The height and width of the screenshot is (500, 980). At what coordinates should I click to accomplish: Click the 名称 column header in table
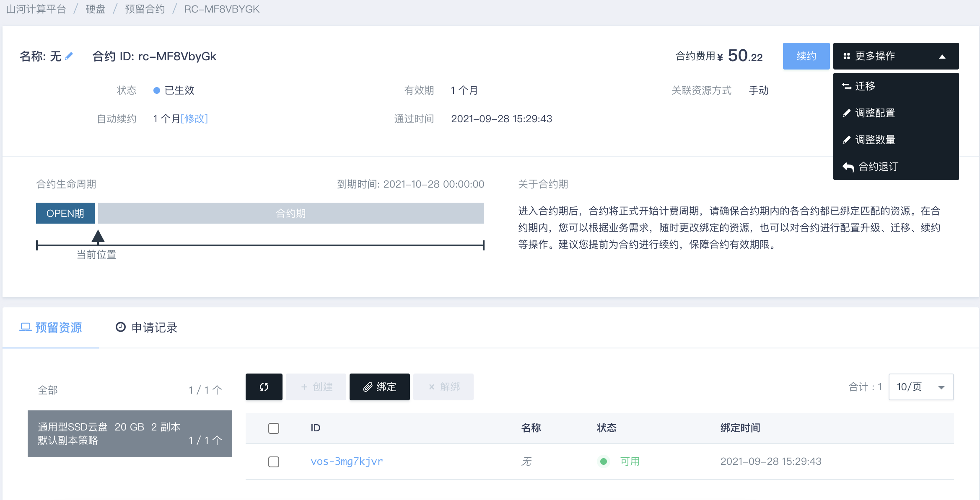[x=531, y=428]
